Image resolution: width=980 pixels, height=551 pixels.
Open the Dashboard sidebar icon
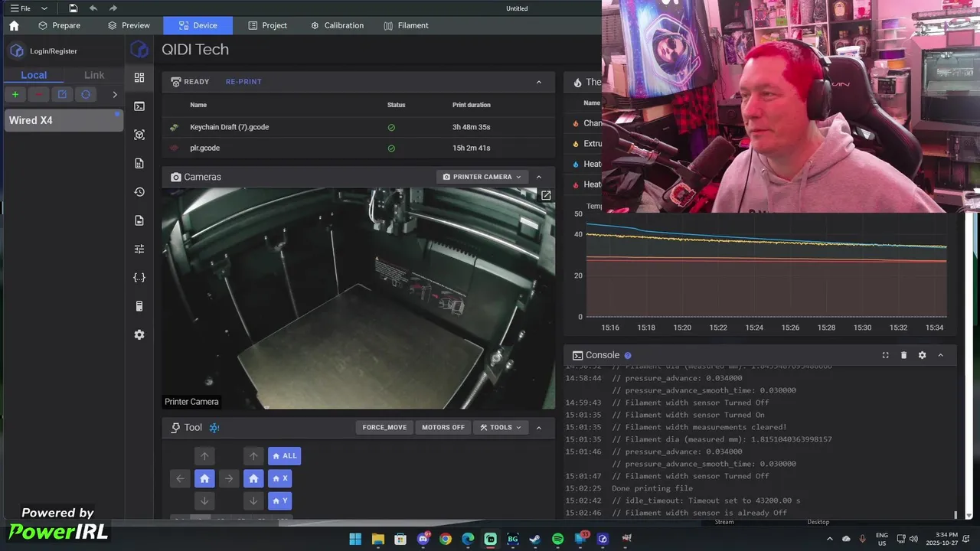pyautogui.click(x=139, y=77)
